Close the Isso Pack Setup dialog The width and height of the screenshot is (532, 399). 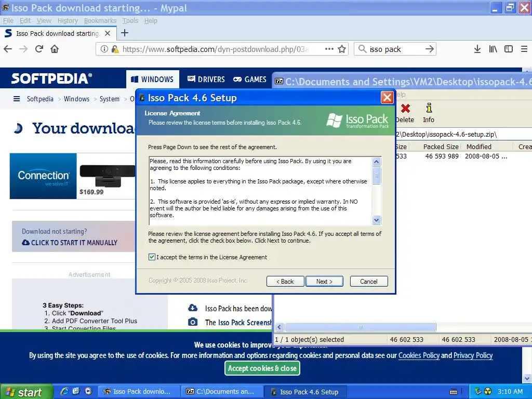pyautogui.click(x=387, y=98)
